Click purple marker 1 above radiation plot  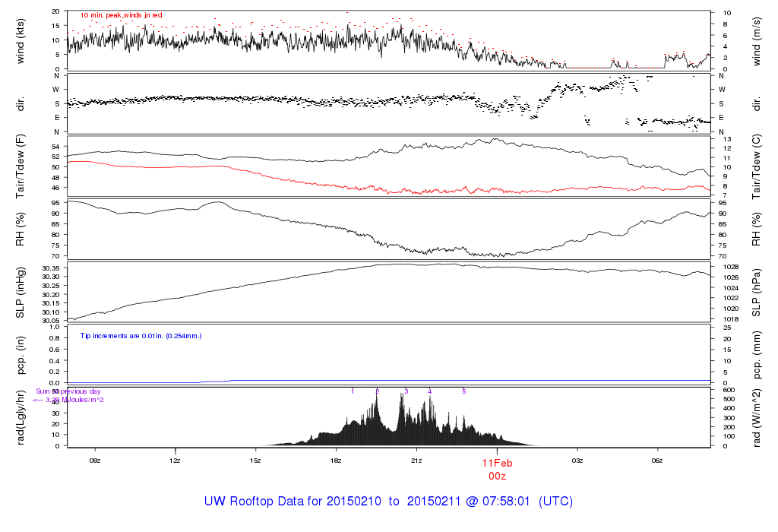pyautogui.click(x=353, y=391)
